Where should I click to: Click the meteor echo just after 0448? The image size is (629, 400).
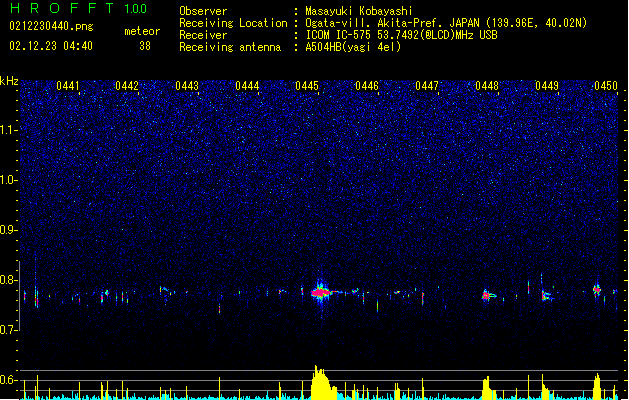[487, 296]
